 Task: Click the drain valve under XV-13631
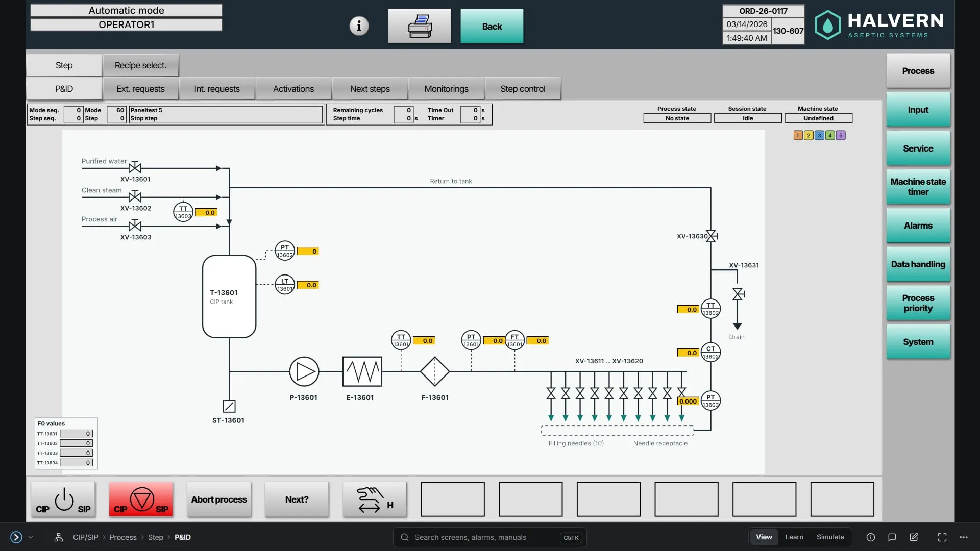[x=738, y=294]
